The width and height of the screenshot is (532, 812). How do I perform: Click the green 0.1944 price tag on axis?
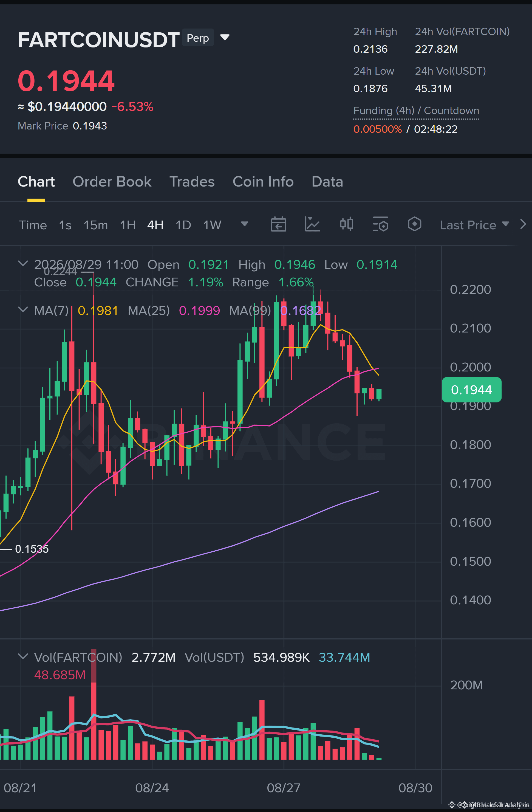pos(472,390)
